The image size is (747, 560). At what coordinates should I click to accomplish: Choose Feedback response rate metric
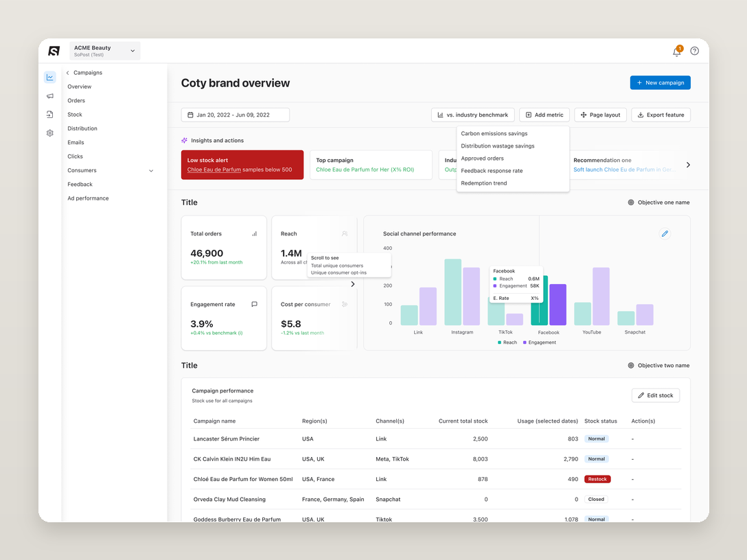tap(492, 171)
